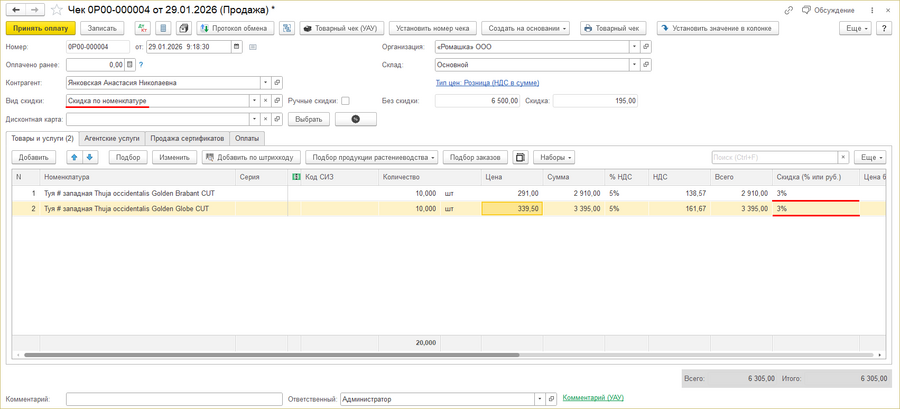Viewport: 900px width, 409px height.
Task: Click the Записать button
Action: click(102, 28)
